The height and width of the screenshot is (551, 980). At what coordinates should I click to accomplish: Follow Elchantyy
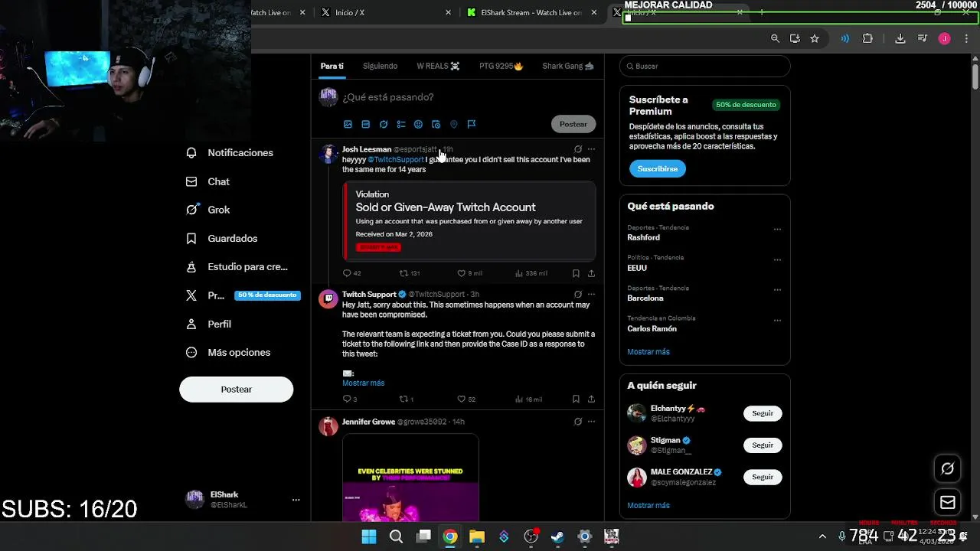(763, 413)
